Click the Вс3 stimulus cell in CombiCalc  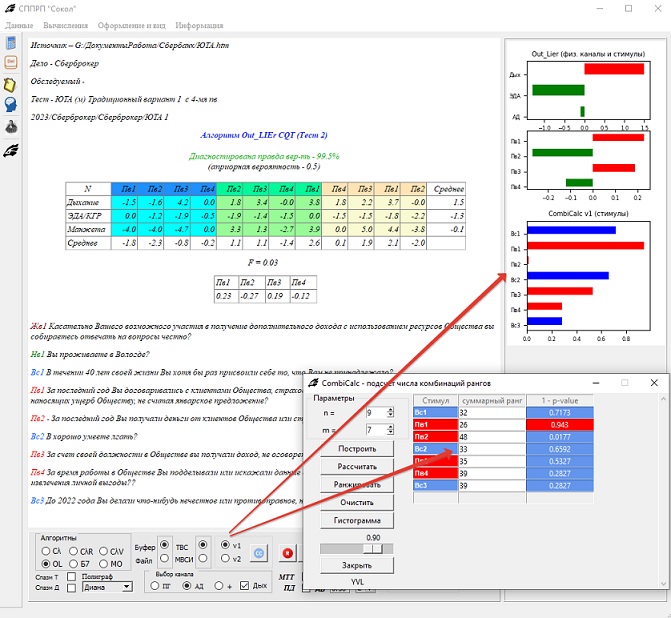point(435,486)
